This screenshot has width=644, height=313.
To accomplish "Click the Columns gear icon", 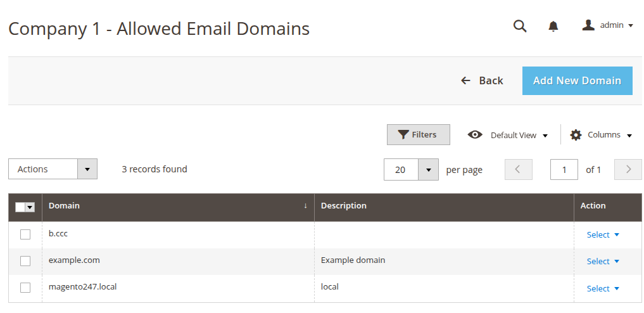I will coord(576,135).
